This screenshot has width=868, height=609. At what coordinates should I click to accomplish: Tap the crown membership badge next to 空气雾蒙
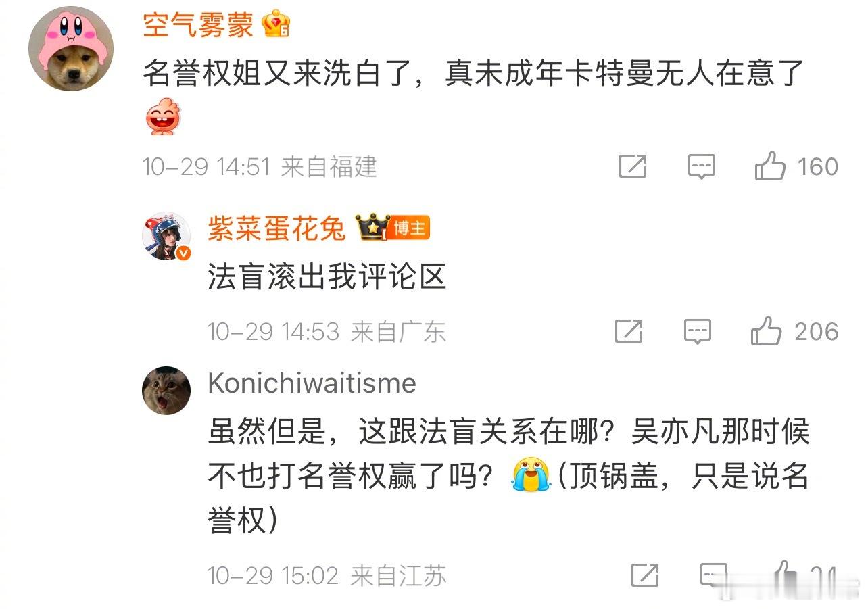tap(276, 26)
